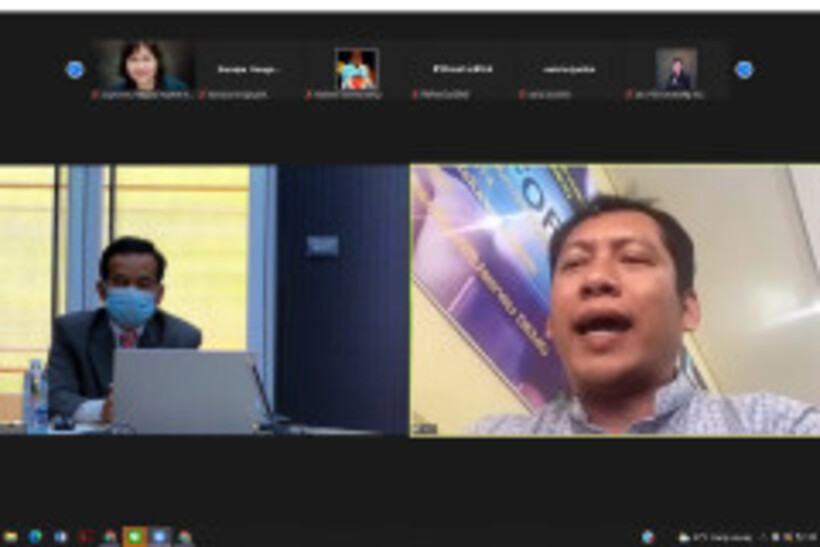Screen dimensions: 820x547
Task: Select the thumbnail of the person in a suit
Action: tap(676, 69)
